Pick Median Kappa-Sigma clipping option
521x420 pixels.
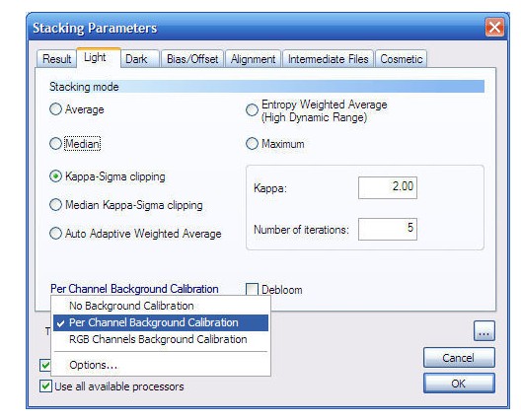tap(55, 205)
